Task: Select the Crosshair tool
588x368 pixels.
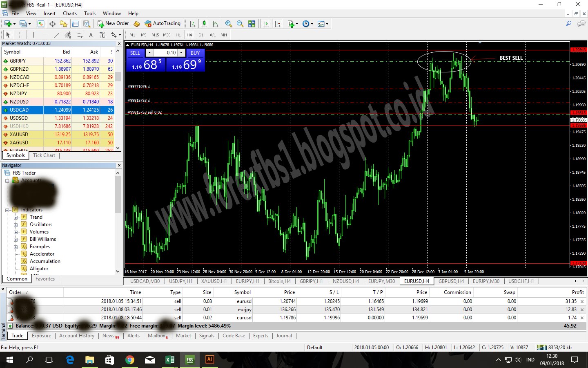Action: click(20, 35)
